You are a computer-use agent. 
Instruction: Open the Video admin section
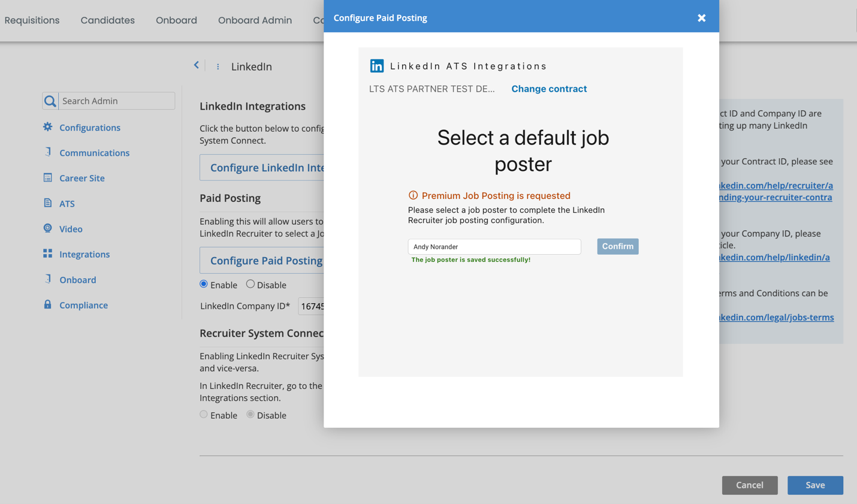coord(71,229)
